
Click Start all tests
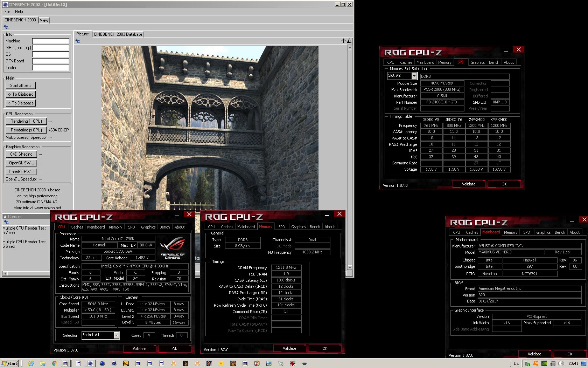(x=21, y=86)
